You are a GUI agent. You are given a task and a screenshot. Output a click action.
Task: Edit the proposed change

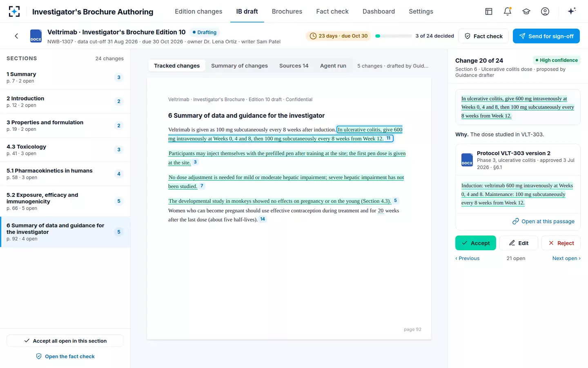[519, 243]
